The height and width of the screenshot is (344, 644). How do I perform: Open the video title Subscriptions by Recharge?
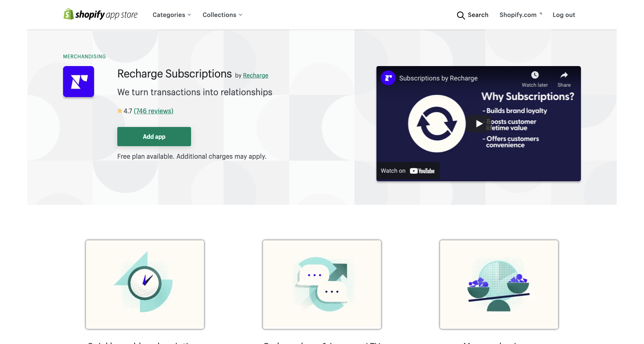click(x=438, y=78)
